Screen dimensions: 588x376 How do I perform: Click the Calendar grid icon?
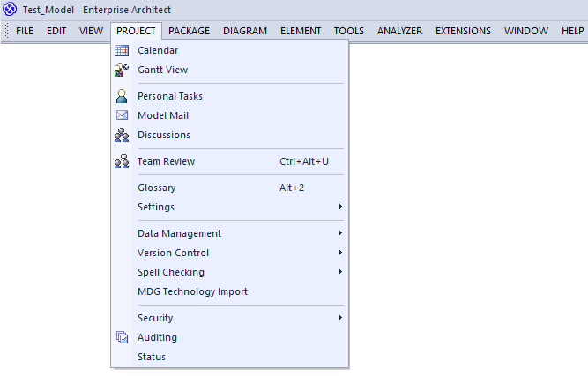click(x=122, y=50)
